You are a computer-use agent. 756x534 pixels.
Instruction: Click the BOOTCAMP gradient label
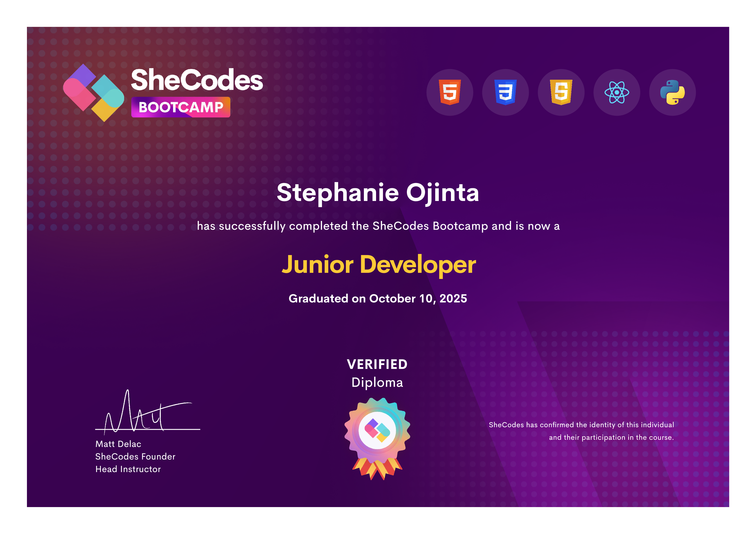(x=181, y=107)
